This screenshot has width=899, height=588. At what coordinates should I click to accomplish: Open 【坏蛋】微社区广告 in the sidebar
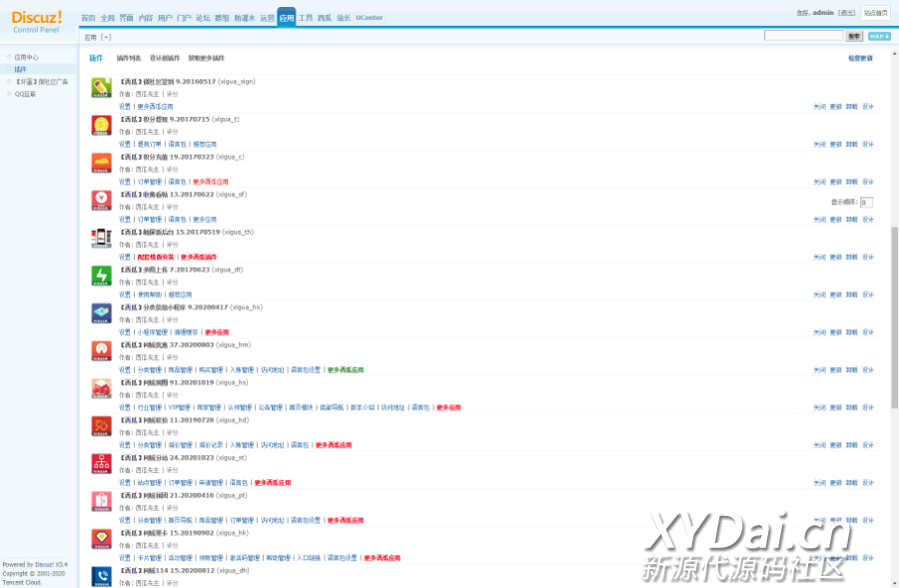pyautogui.click(x=41, y=82)
